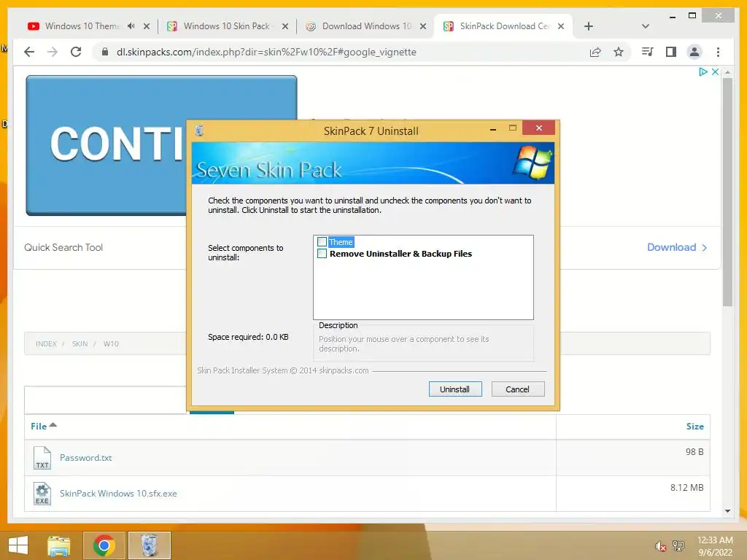Close the Download Windows 10 tab
The height and width of the screenshot is (560, 747).
click(423, 26)
